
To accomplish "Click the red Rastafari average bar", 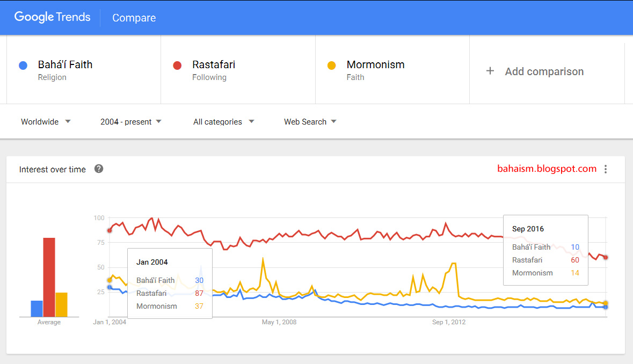I will tap(49, 277).
